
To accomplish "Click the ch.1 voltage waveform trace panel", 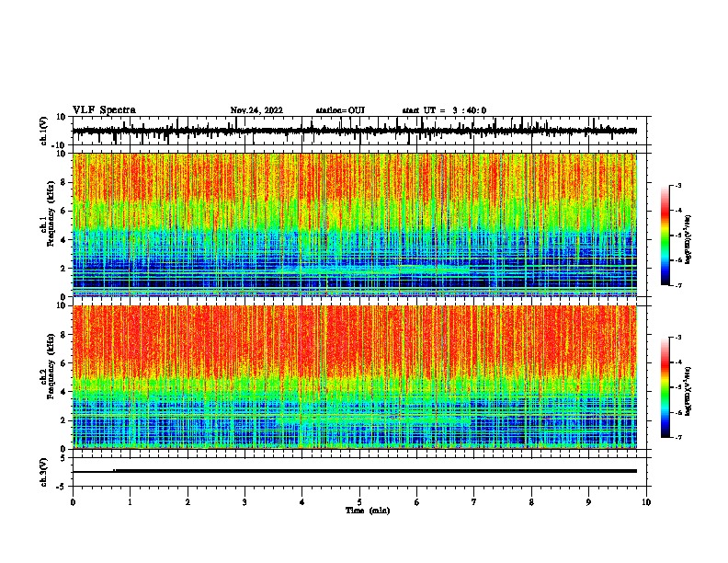I will 359,131.
